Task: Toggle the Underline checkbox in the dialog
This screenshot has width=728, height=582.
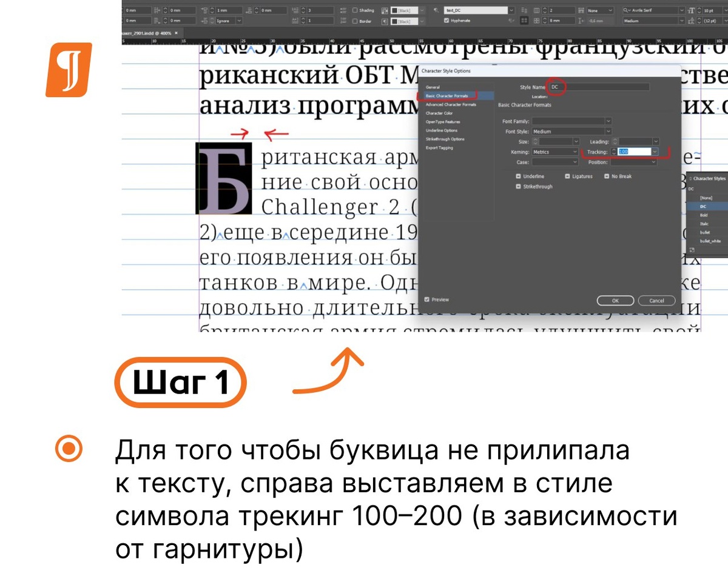Action: coord(517,176)
